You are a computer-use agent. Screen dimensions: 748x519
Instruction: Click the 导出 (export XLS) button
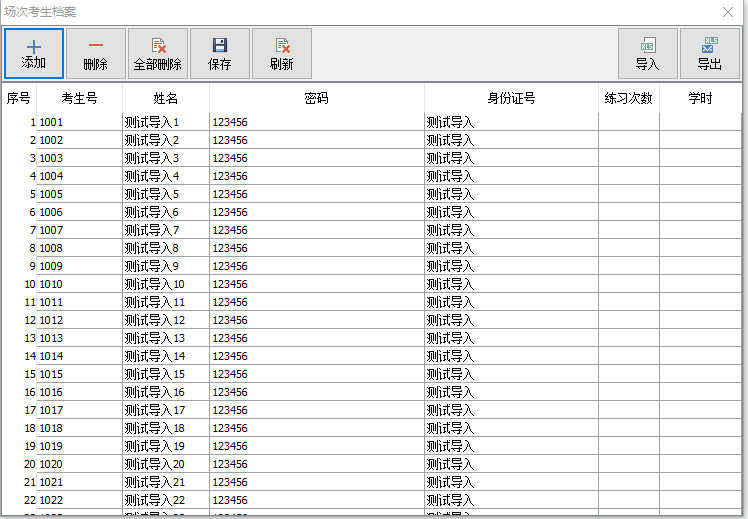[710, 53]
